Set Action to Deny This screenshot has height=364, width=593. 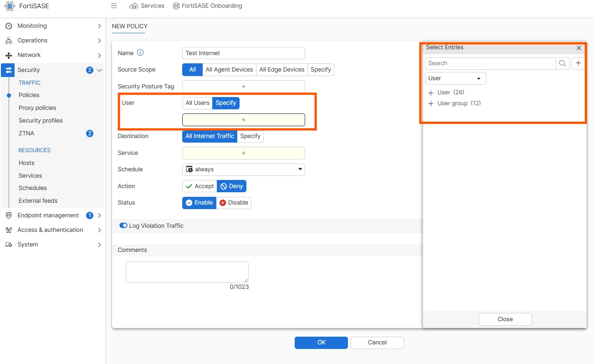(x=231, y=186)
